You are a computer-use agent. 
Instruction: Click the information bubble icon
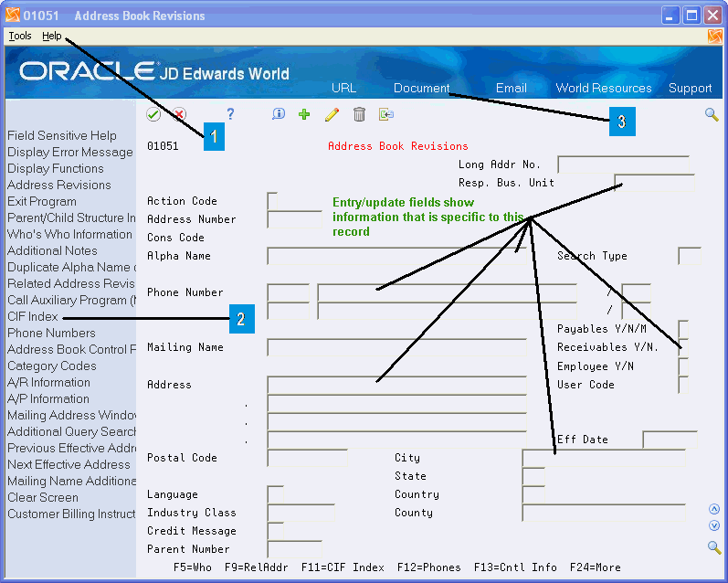(x=278, y=114)
